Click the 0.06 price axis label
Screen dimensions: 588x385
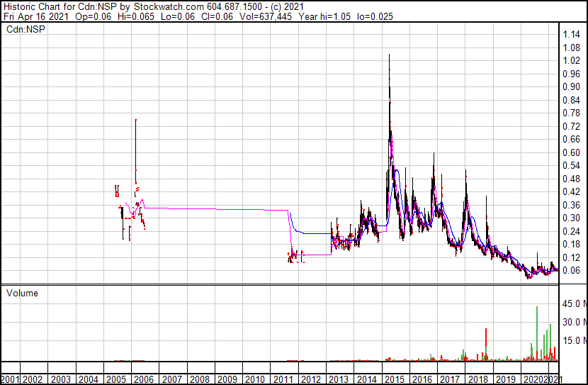point(572,270)
